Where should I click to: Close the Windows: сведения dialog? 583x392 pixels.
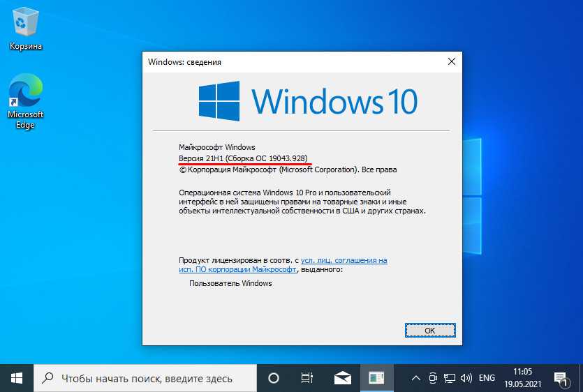(x=452, y=61)
